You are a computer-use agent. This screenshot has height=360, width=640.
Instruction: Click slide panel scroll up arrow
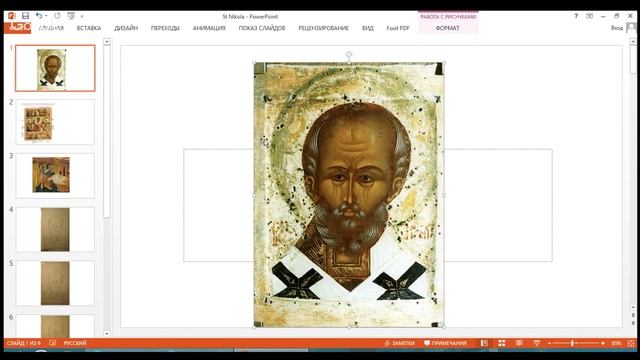click(x=107, y=41)
